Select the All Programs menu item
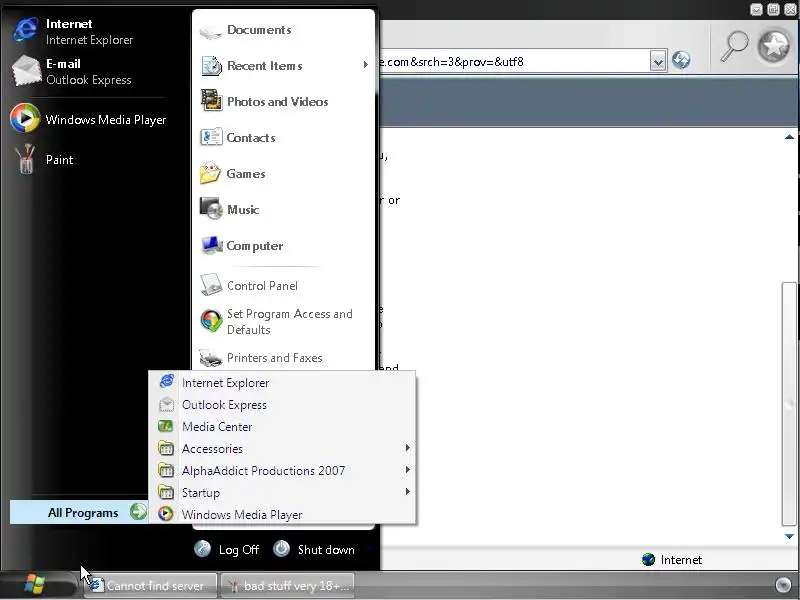 (79, 512)
